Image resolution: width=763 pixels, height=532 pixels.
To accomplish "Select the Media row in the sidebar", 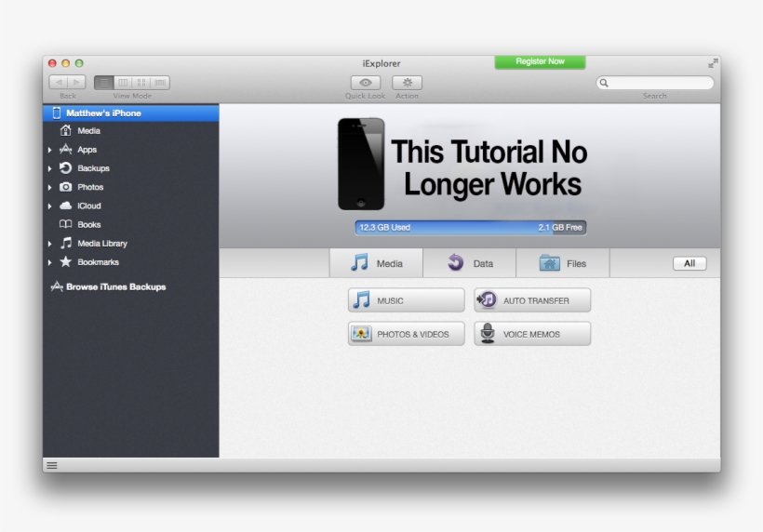I will (x=131, y=130).
